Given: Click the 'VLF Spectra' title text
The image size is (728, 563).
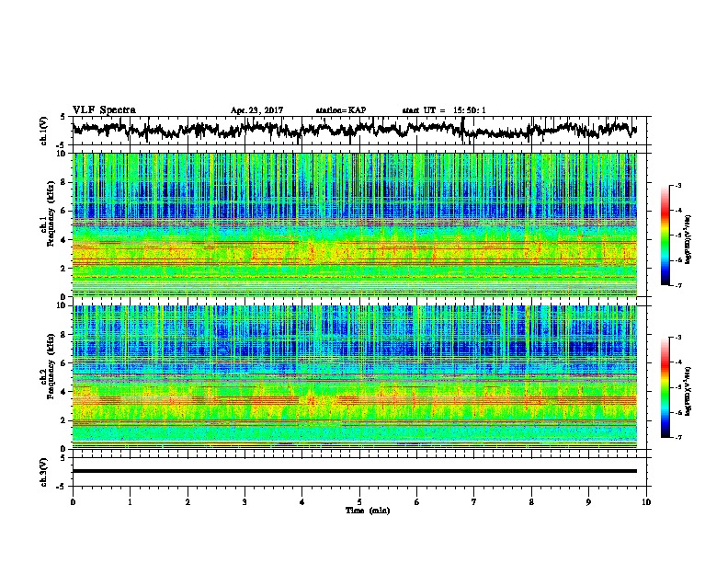Looking at the screenshot, I should (x=104, y=110).
